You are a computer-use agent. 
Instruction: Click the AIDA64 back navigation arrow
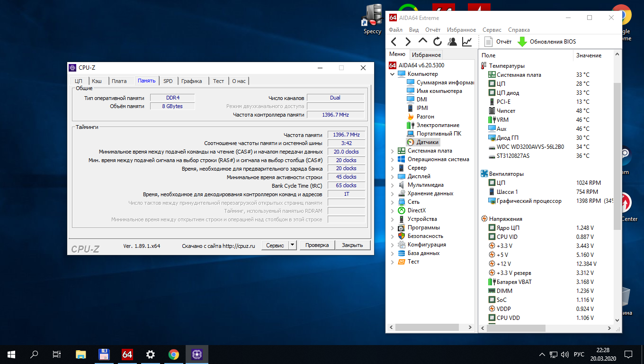394,42
